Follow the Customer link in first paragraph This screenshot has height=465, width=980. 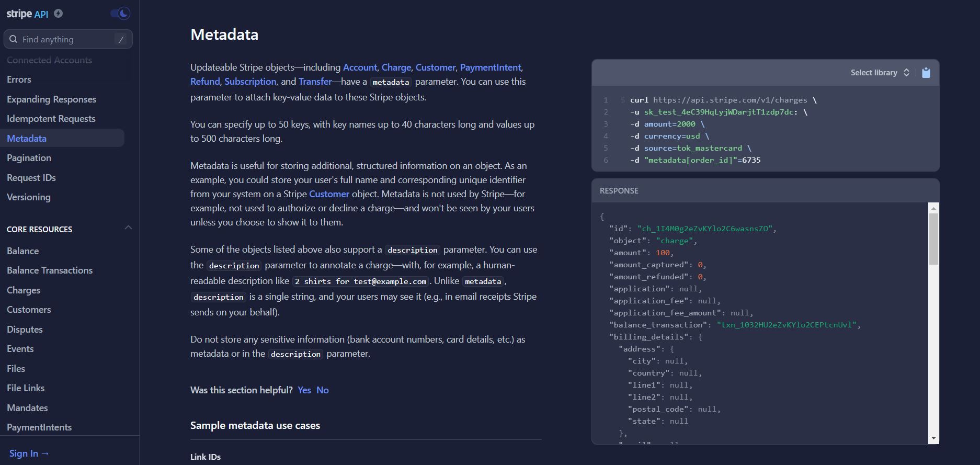(x=436, y=67)
